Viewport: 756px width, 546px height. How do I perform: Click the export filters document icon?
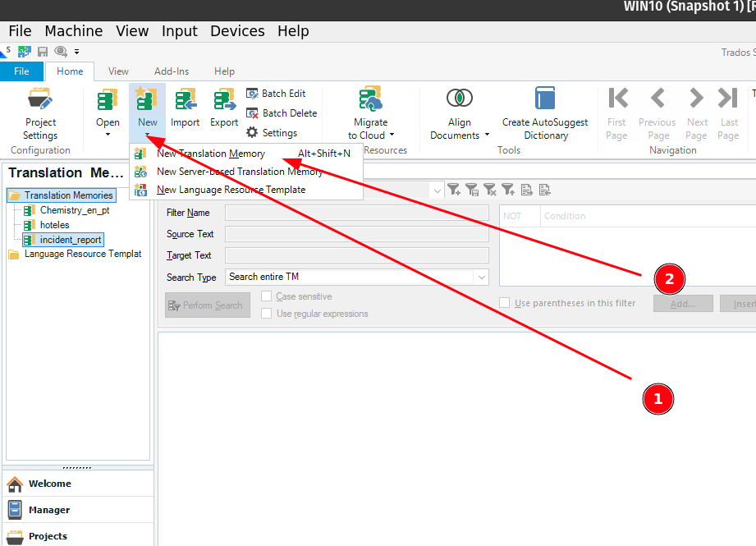coord(526,190)
